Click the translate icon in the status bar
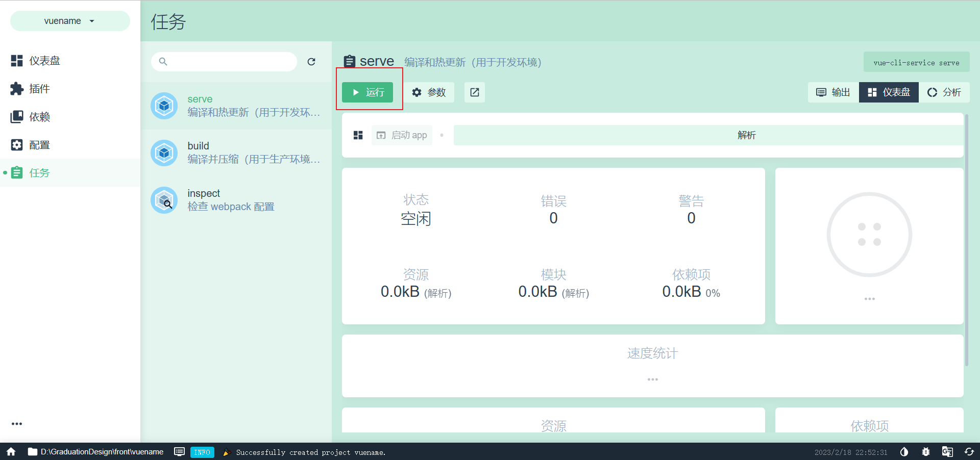The height and width of the screenshot is (460, 980). tap(948, 452)
